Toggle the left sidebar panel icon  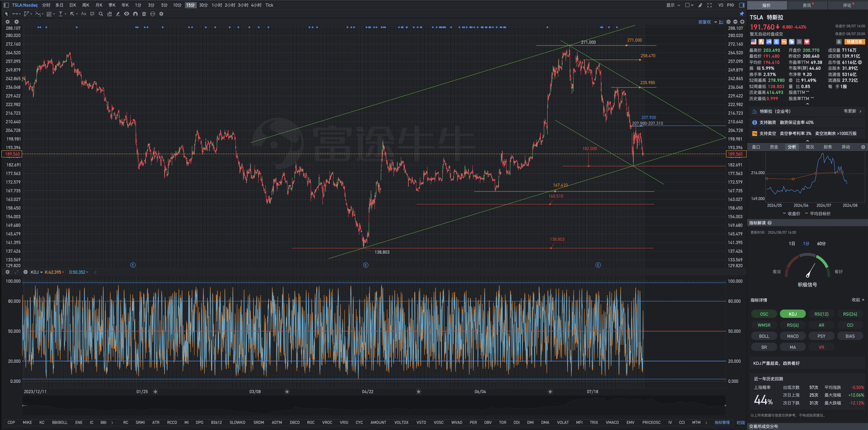[x=6, y=5]
